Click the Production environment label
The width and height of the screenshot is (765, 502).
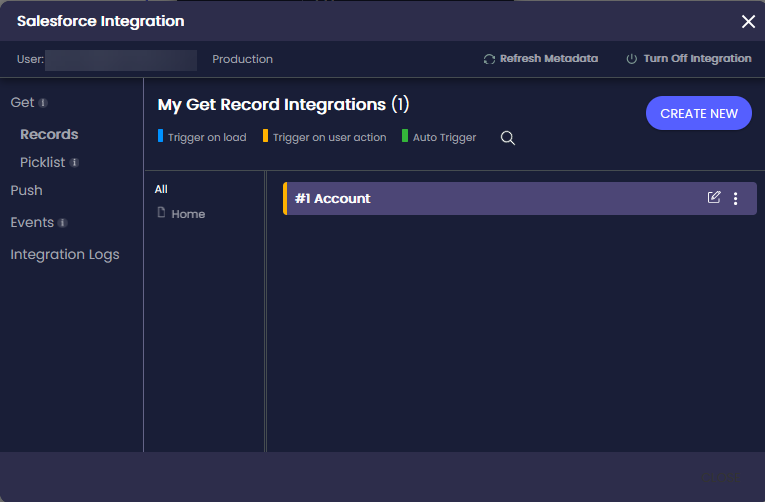tap(242, 59)
